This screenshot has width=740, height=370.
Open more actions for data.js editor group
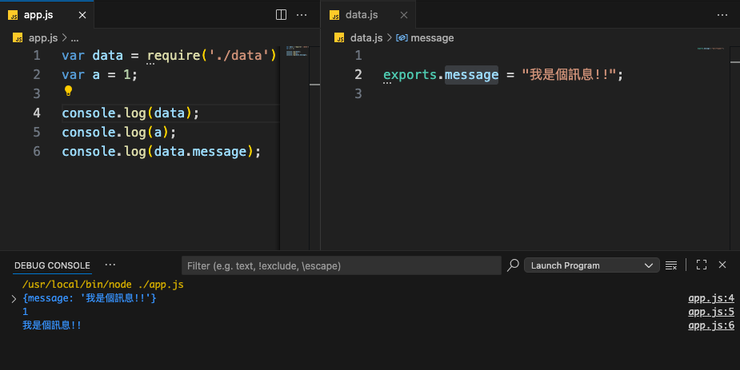tap(722, 15)
